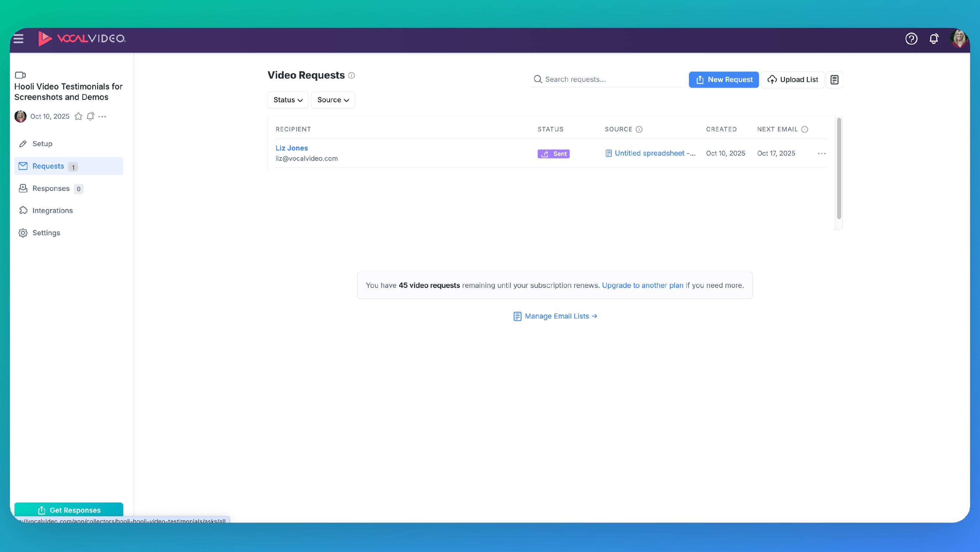Expand the Source filter dropdown
980x552 pixels.
(x=333, y=100)
